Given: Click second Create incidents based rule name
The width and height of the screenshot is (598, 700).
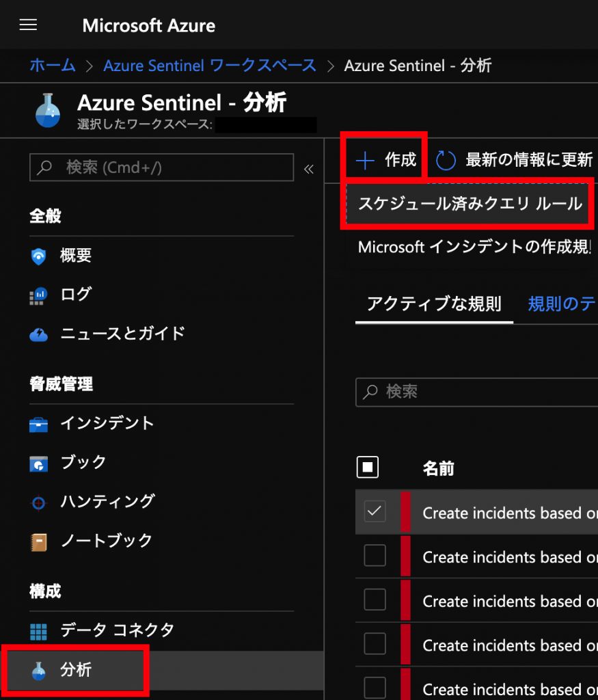Looking at the screenshot, I should pos(510,558).
